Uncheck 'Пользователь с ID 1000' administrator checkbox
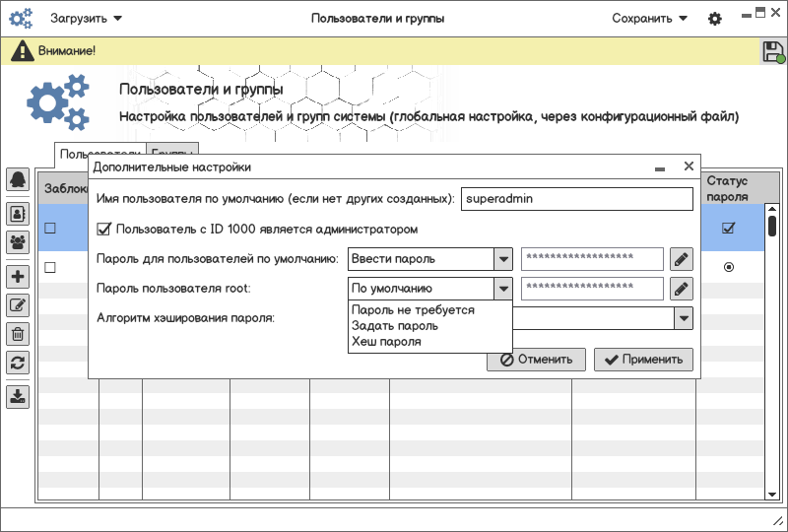 104,230
